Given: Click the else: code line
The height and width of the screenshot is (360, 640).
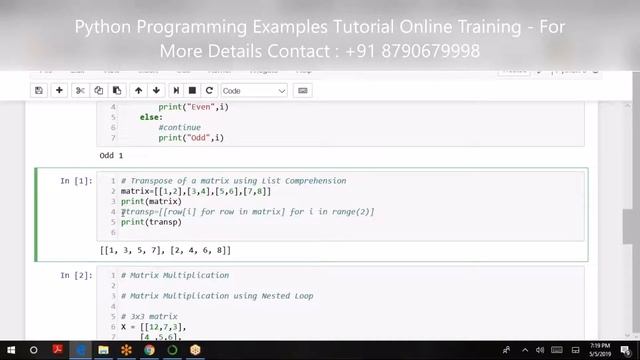Looking at the screenshot, I should point(151,117).
